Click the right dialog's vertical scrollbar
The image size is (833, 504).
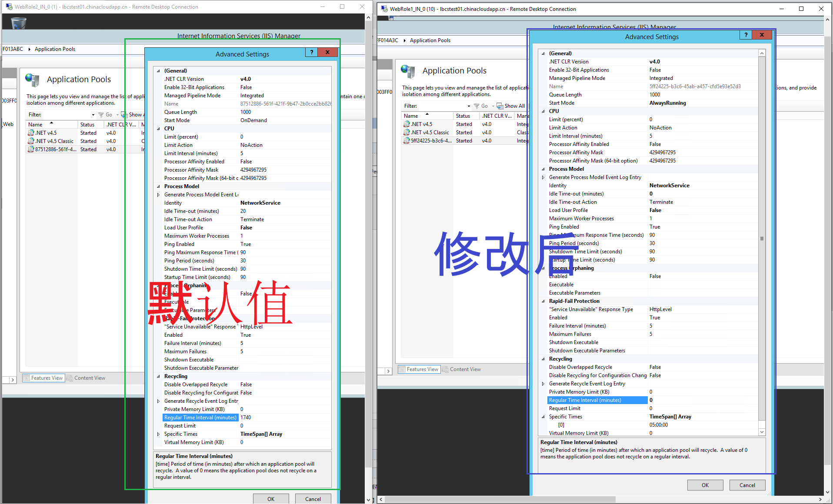coord(762,239)
